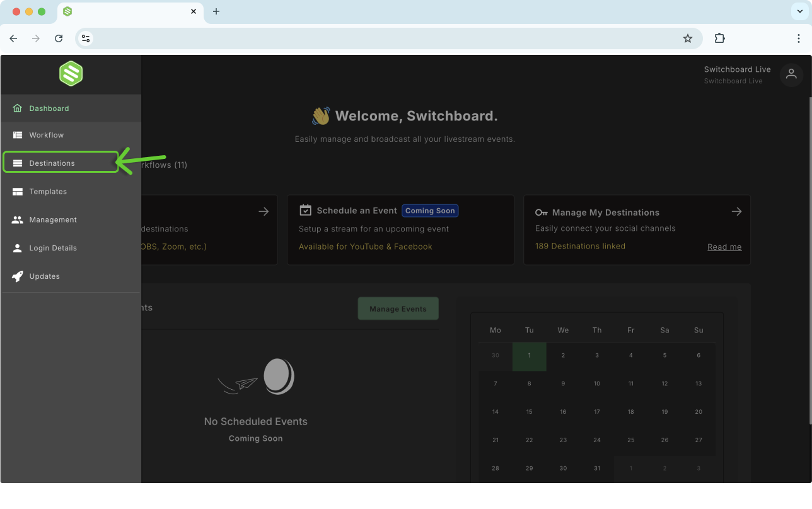
Task: Select day 1 highlighted in calendar
Action: point(529,356)
